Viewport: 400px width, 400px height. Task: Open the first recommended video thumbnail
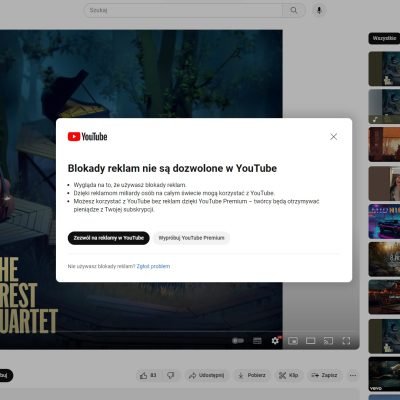pyautogui.click(x=384, y=69)
